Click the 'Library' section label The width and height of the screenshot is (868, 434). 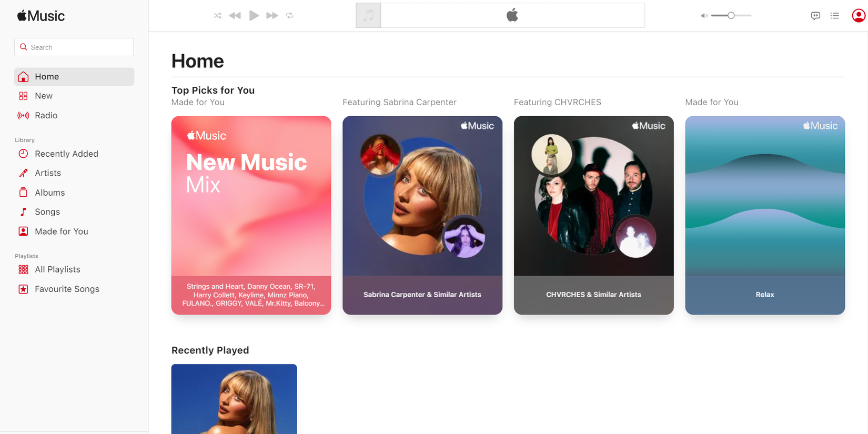25,140
